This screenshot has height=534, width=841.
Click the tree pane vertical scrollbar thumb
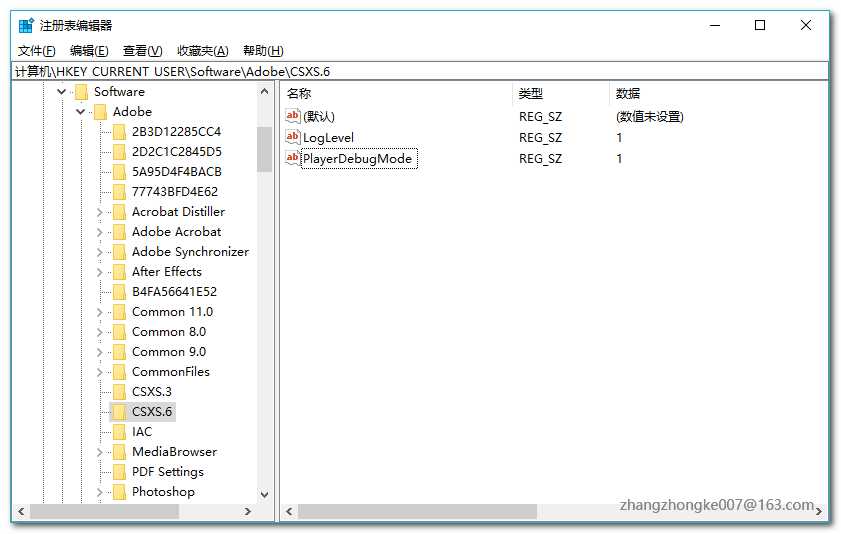click(x=264, y=150)
